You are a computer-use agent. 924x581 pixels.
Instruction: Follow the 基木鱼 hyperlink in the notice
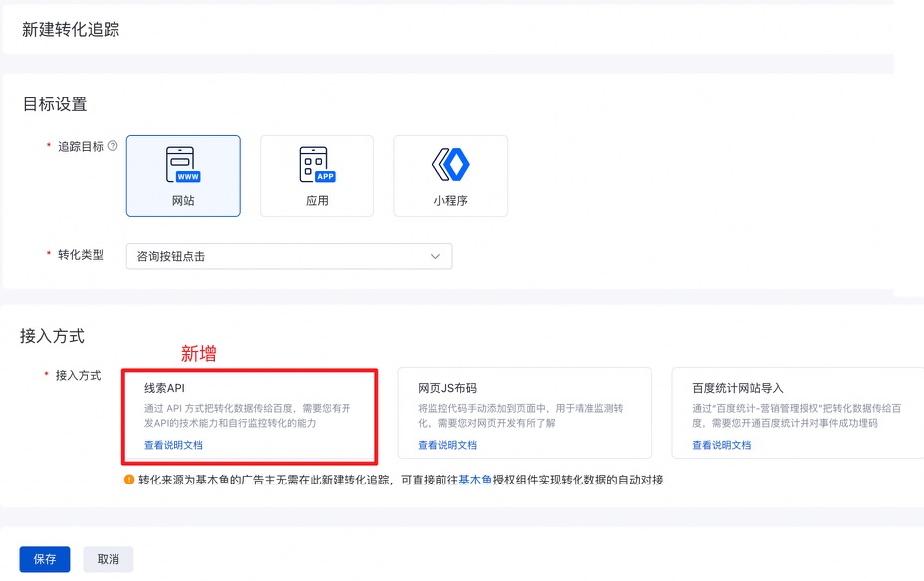[475, 480]
